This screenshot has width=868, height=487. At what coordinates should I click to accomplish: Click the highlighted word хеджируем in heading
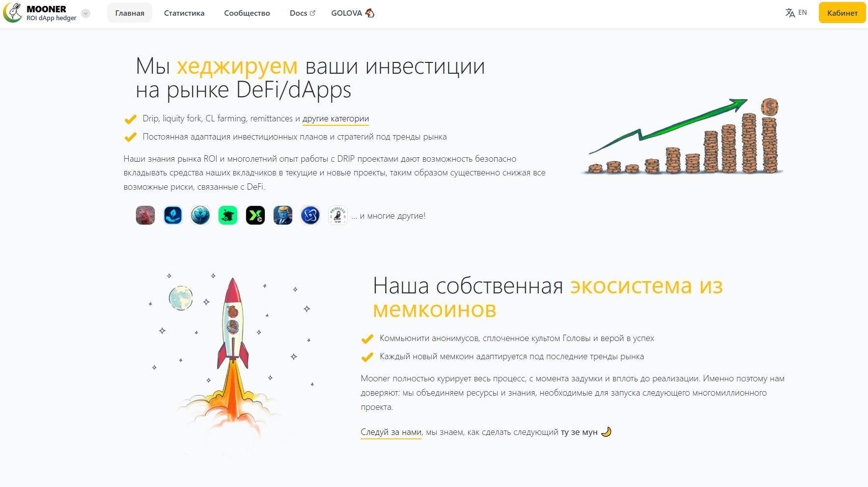237,66
